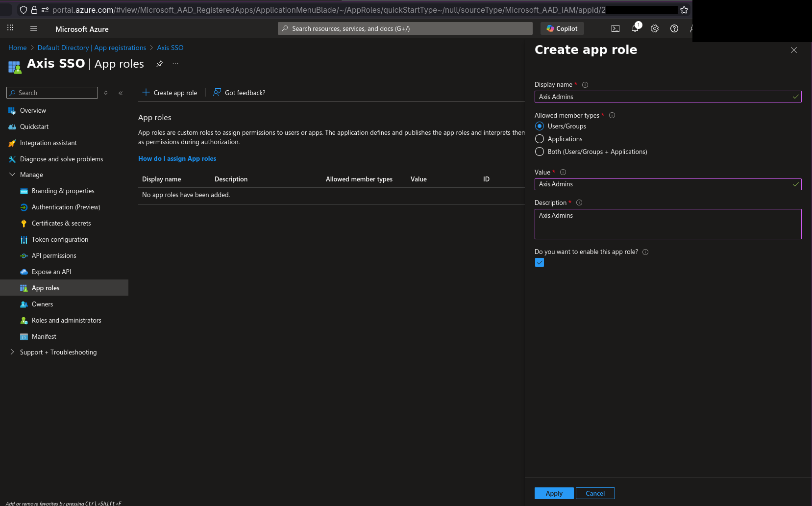
Task: Launch the Cloud Shell terminal
Action: [x=615, y=28]
